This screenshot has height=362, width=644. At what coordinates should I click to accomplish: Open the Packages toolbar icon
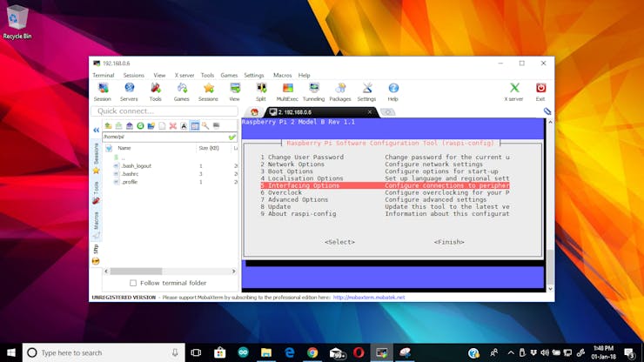click(x=340, y=91)
